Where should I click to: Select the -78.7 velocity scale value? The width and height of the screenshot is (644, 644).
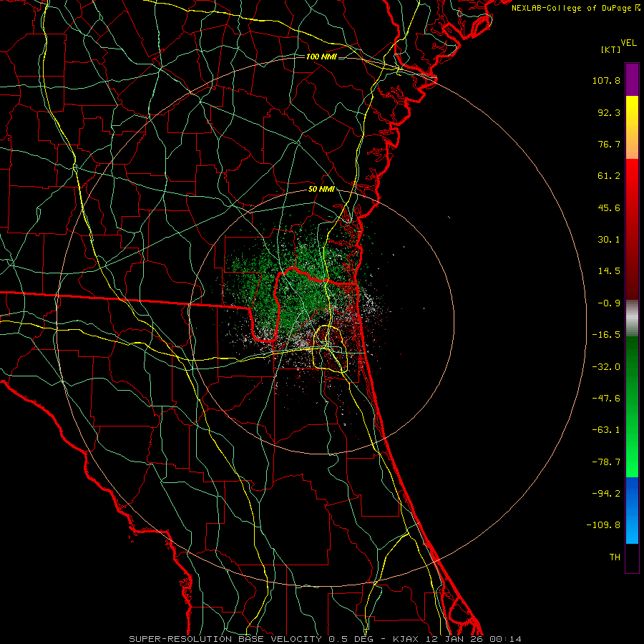click(606, 462)
